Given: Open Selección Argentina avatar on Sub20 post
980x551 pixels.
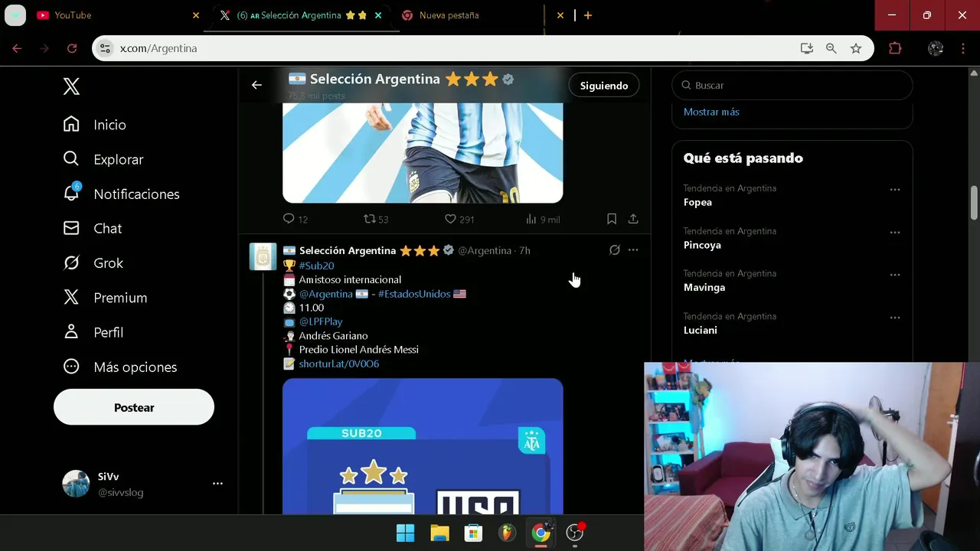Looking at the screenshot, I should coord(263,257).
